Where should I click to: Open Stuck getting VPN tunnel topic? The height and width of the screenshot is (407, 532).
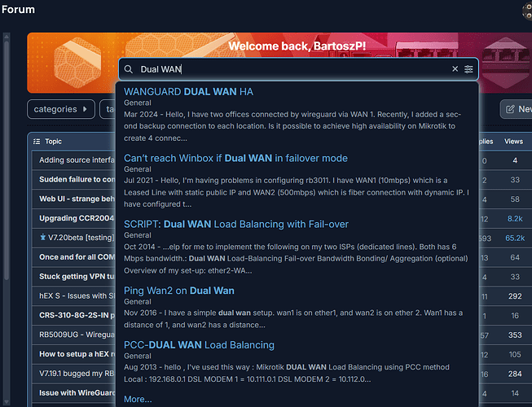(x=77, y=277)
